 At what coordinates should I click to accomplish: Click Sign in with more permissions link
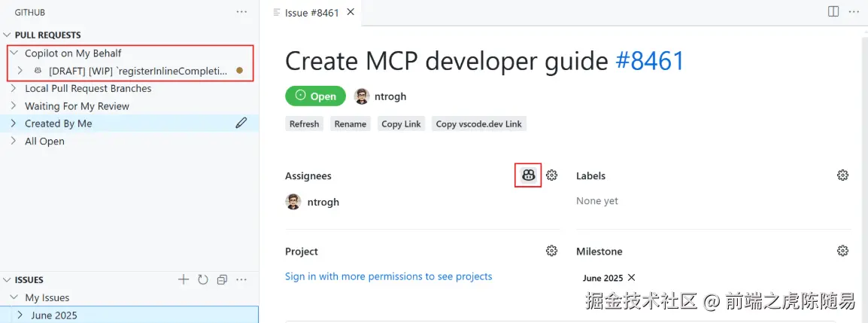389,276
